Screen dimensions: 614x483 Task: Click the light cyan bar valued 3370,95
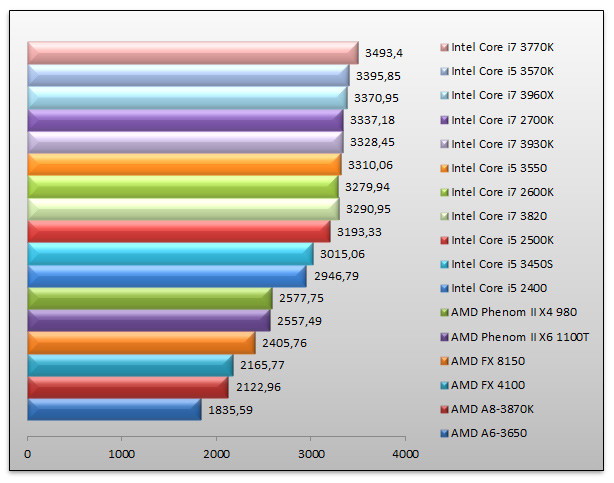[187, 98]
